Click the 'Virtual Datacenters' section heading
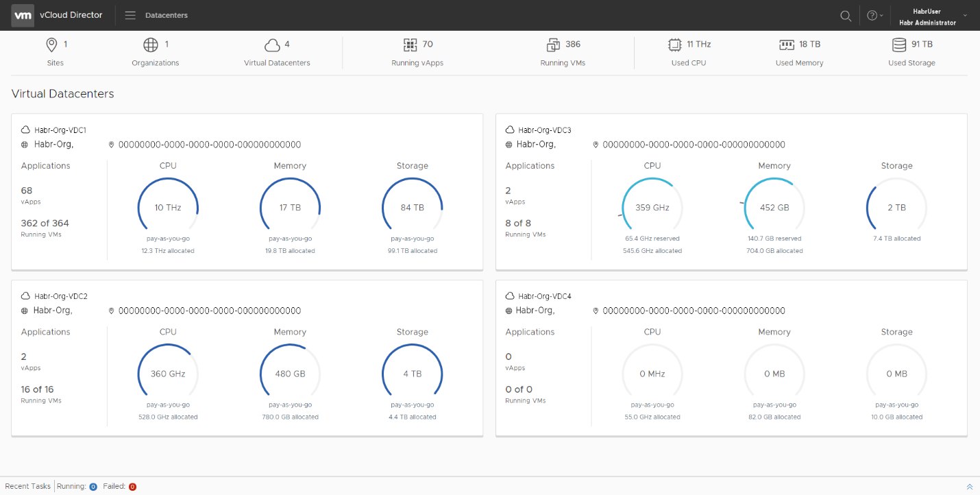980x495 pixels. (x=63, y=94)
